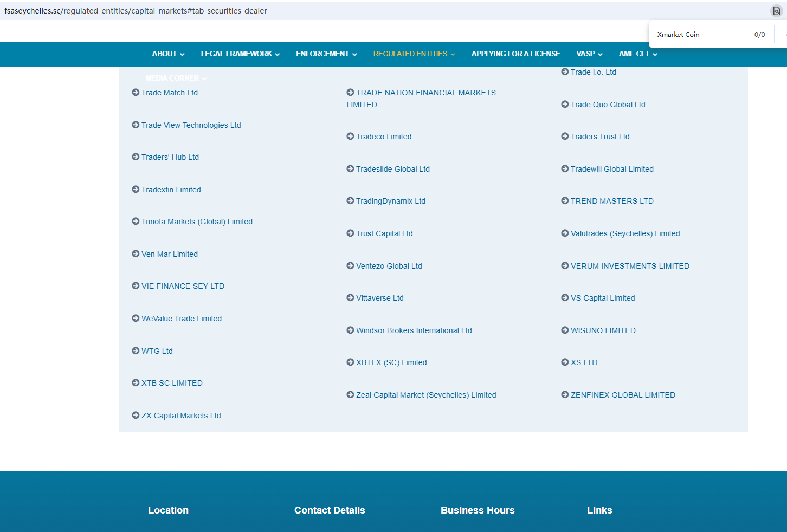Viewport: 787px width, 532px height.
Task: Click arrow icon next to WTG Ltd
Action: [136, 351]
